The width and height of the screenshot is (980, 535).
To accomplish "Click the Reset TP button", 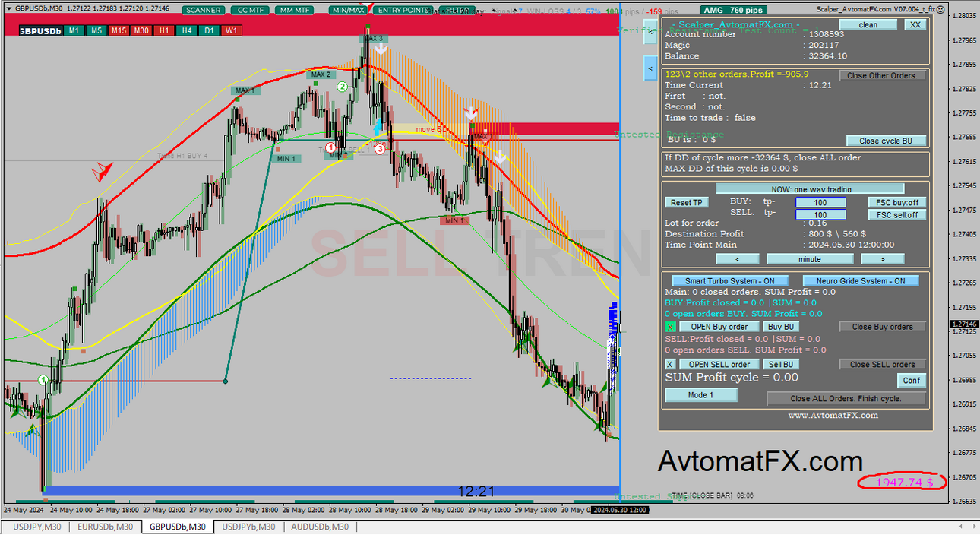I will point(687,202).
